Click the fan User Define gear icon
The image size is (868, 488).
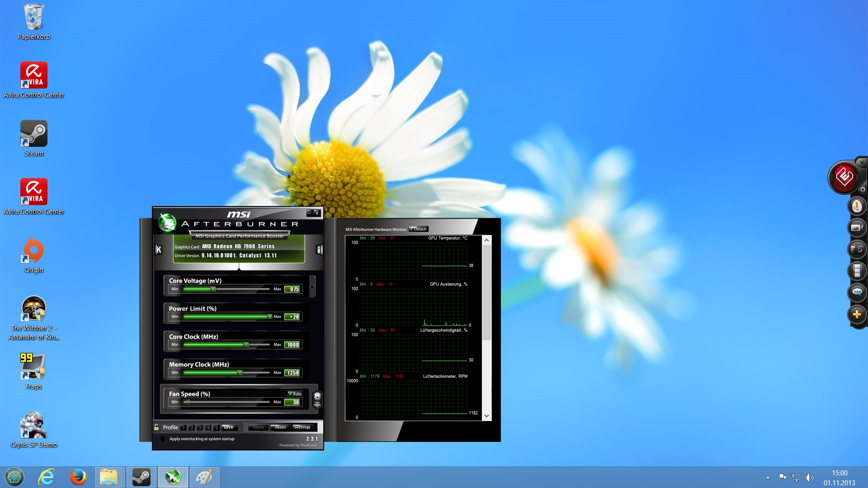[317, 399]
